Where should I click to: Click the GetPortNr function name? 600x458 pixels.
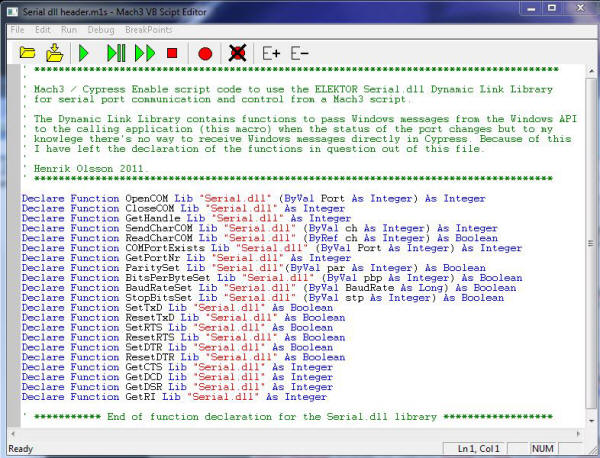[x=153, y=258]
